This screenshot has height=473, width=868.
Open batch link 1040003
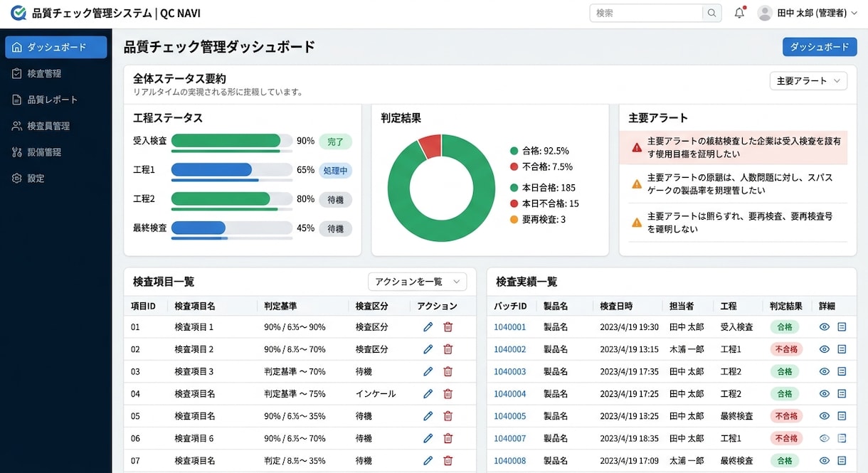[x=510, y=371]
